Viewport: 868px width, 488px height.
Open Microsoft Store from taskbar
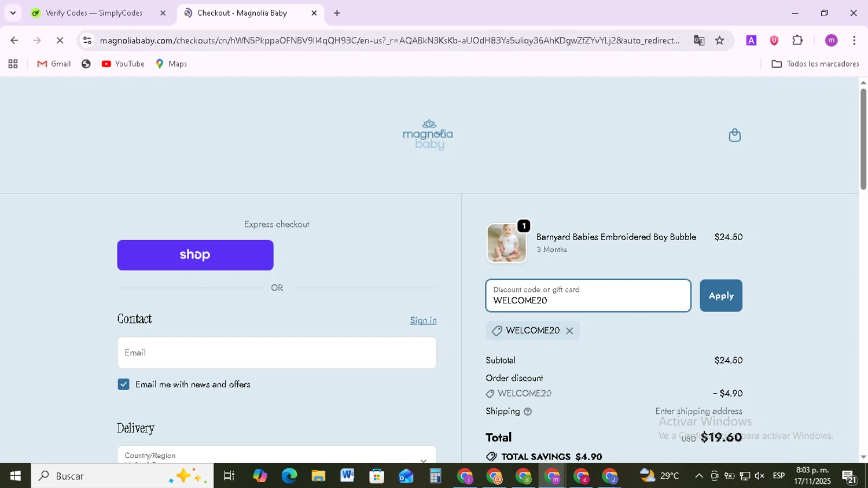[377, 476]
